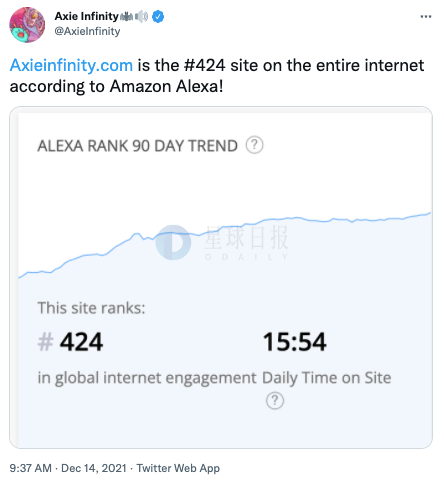
Task: Click the help icon under Daily Time on Site
Action: tap(275, 400)
